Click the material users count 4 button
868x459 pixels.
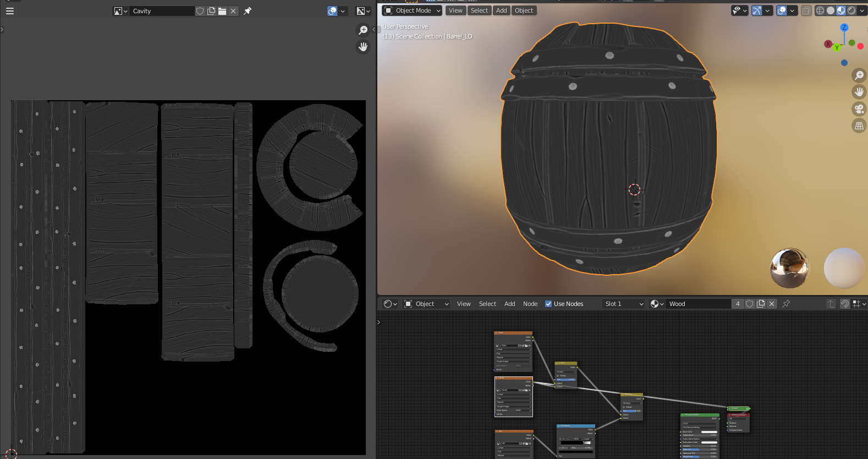click(738, 304)
